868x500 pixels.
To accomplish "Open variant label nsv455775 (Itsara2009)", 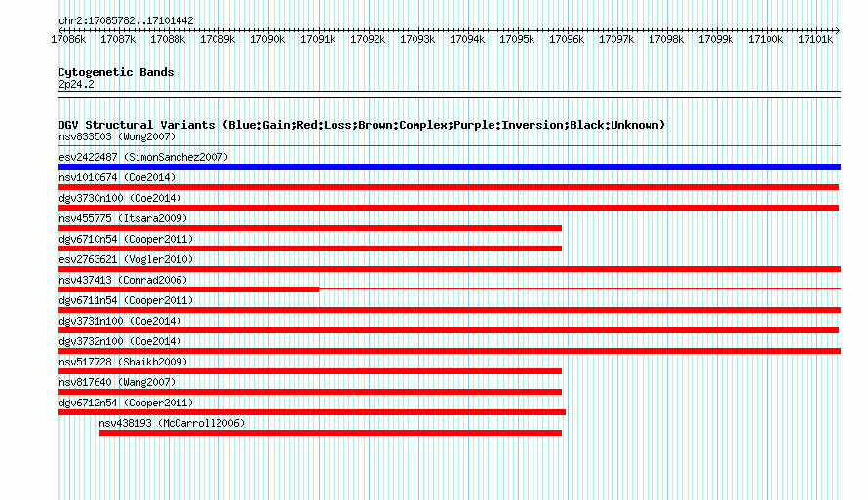I will click(123, 218).
